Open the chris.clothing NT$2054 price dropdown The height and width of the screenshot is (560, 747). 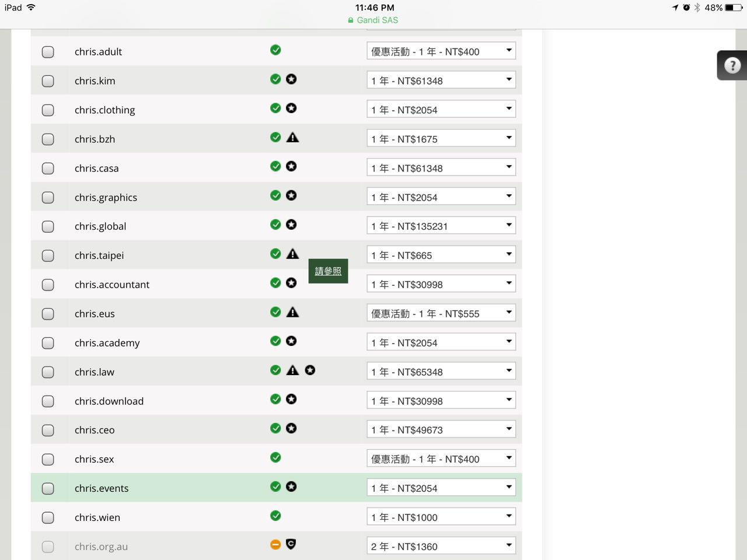(x=441, y=109)
